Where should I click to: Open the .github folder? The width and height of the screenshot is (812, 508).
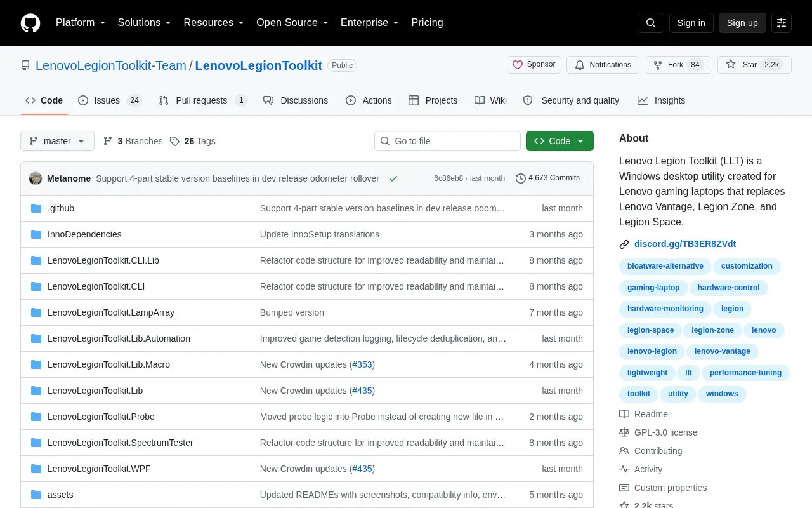click(x=61, y=208)
